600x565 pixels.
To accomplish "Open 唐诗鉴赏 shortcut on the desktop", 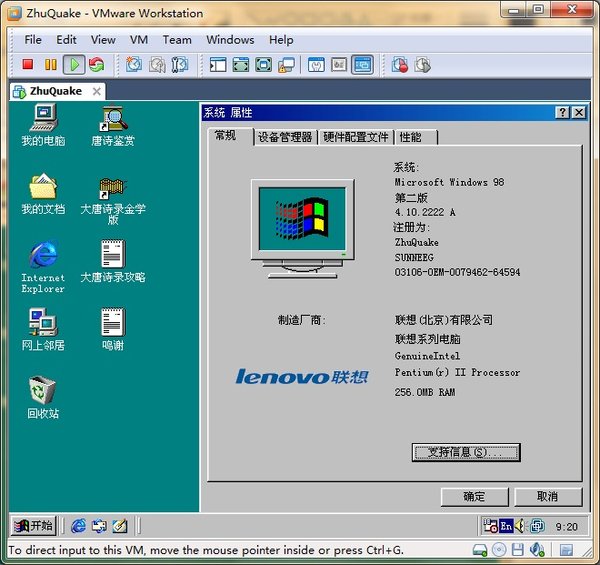I will pyautogui.click(x=113, y=126).
